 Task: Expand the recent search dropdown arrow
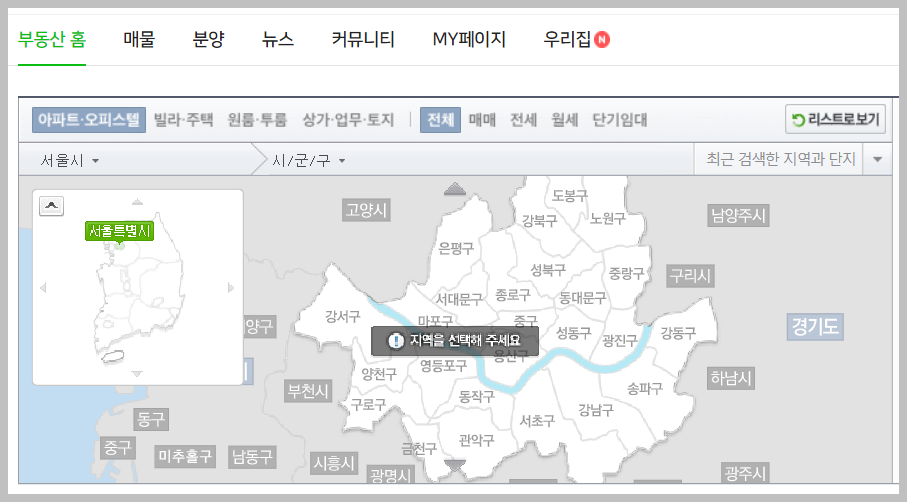pos(877,159)
